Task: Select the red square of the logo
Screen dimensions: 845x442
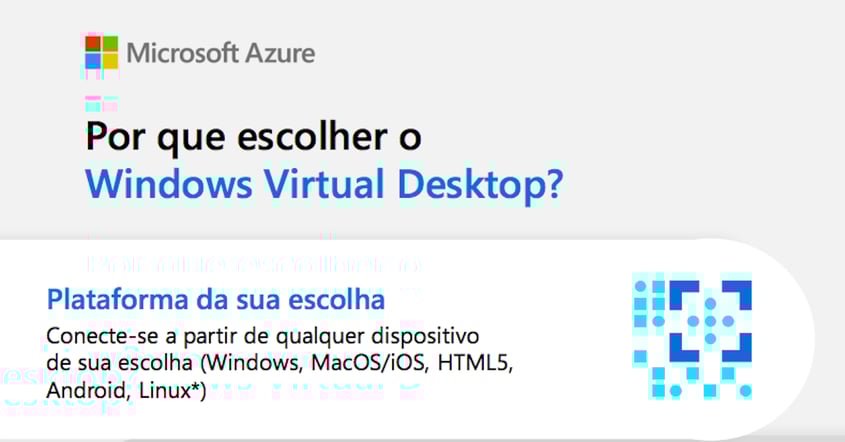Action: (93, 44)
